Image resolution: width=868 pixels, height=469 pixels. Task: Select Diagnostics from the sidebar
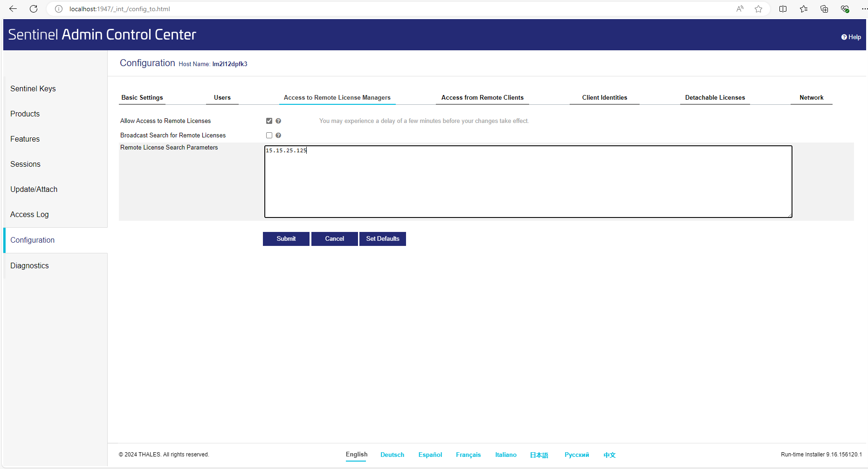point(29,265)
